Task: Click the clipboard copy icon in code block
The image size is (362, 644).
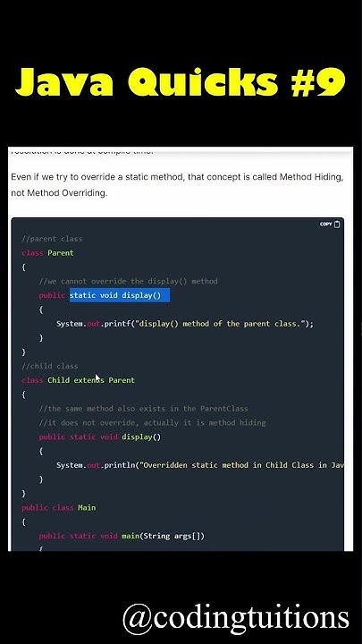Action: coord(337,225)
